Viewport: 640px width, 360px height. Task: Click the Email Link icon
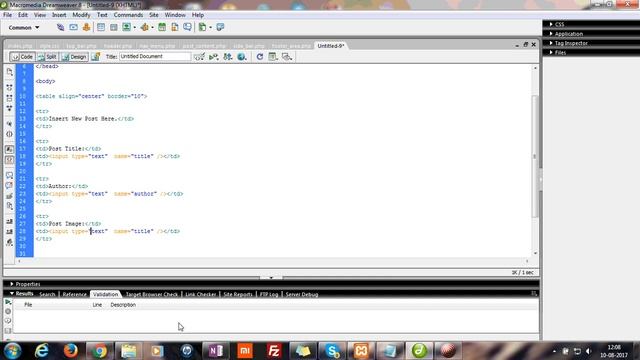[x=73, y=27]
